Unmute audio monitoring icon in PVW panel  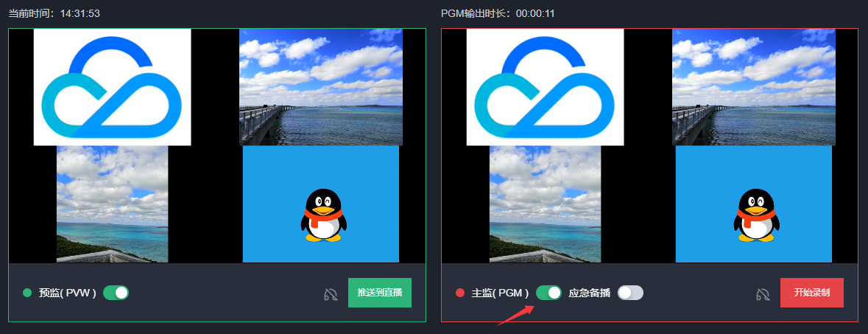(x=331, y=295)
